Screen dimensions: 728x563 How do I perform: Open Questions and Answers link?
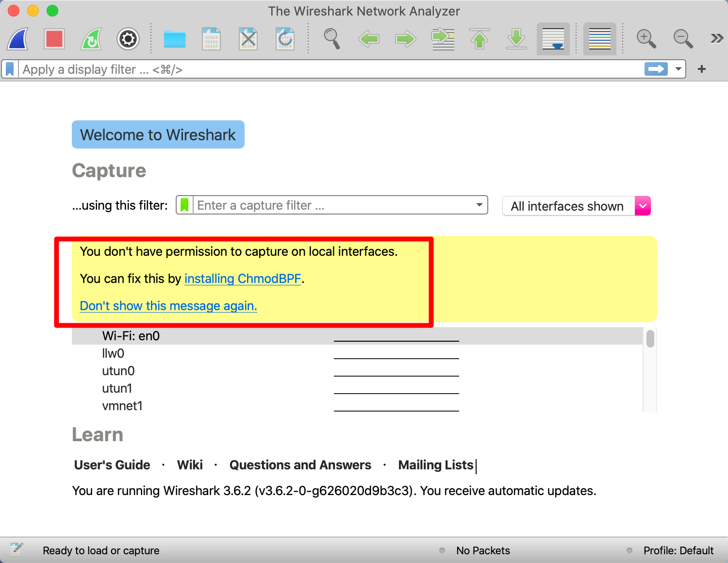[x=300, y=465]
